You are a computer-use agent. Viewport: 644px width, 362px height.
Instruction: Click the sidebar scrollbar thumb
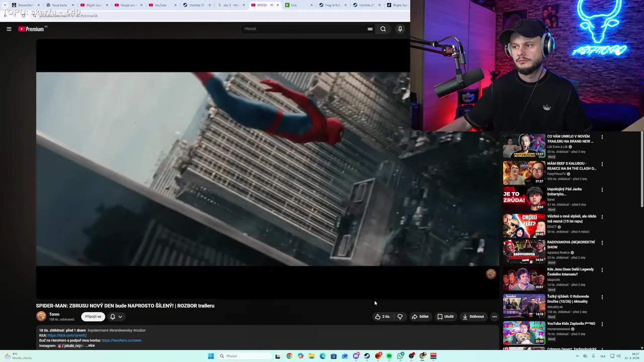pyautogui.click(x=642, y=169)
